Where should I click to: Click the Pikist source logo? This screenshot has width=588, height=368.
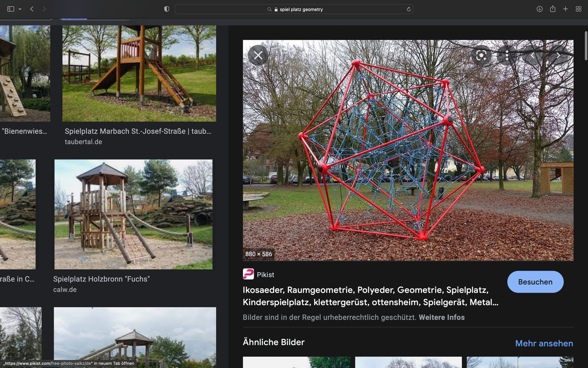(x=248, y=274)
